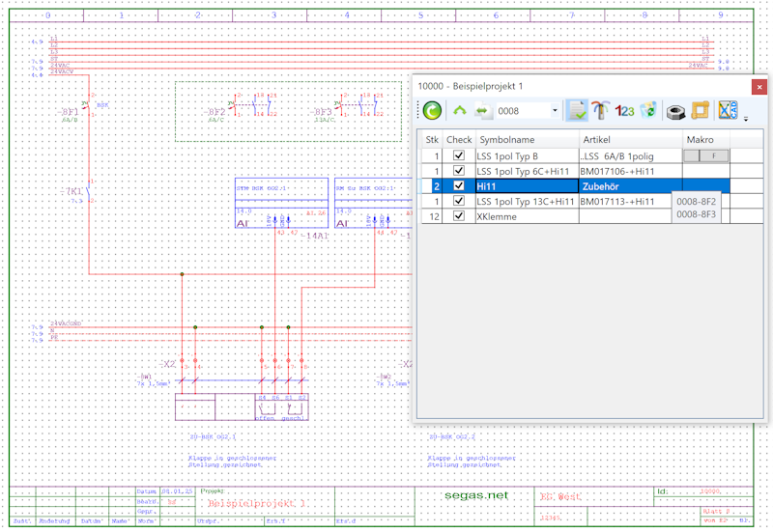The height and width of the screenshot is (532, 773).
Task: Select 0008-8F2 from the popup list
Action: click(x=696, y=202)
